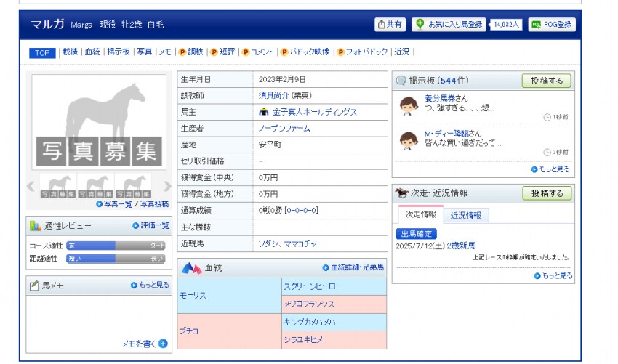Open the 写真 tab
This screenshot has width=618, height=364.
[144, 52]
